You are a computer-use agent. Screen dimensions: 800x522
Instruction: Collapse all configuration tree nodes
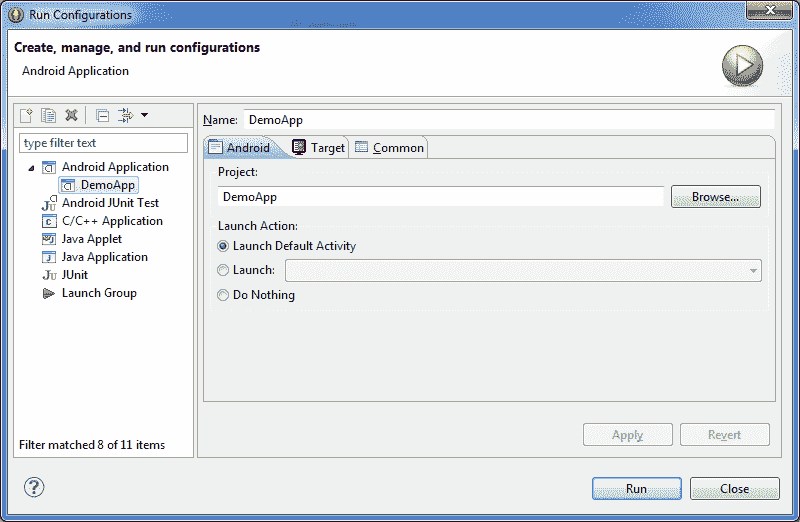(x=103, y=116)
